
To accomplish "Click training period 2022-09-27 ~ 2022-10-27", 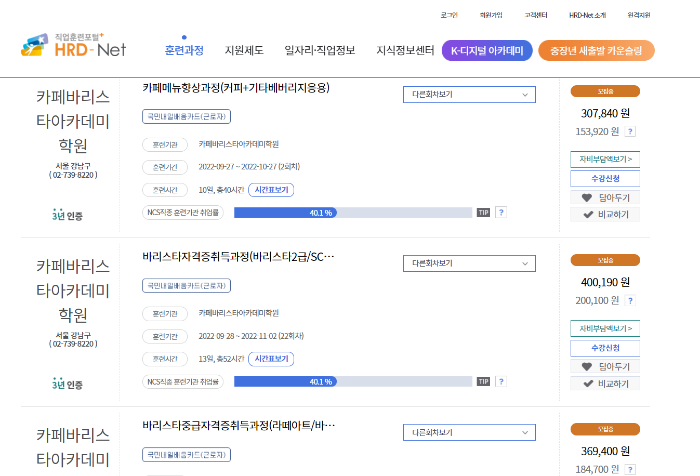I will [x=249, y=167].
